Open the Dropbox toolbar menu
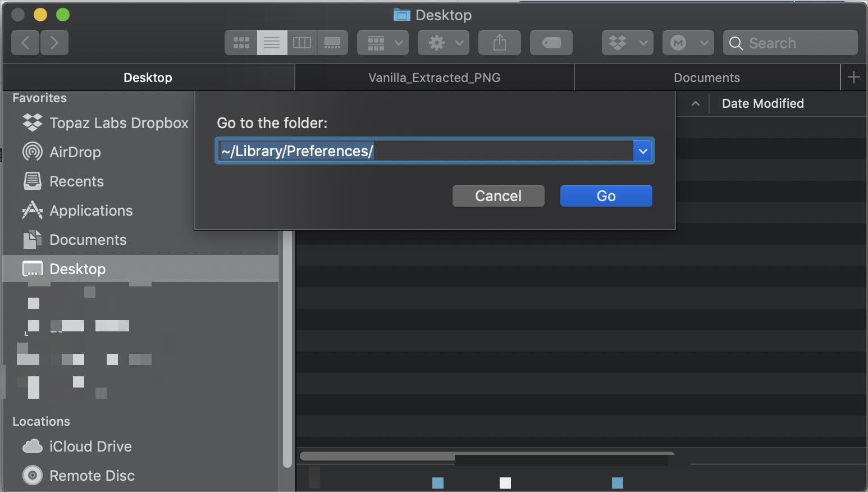 click(x=627, y=43)
